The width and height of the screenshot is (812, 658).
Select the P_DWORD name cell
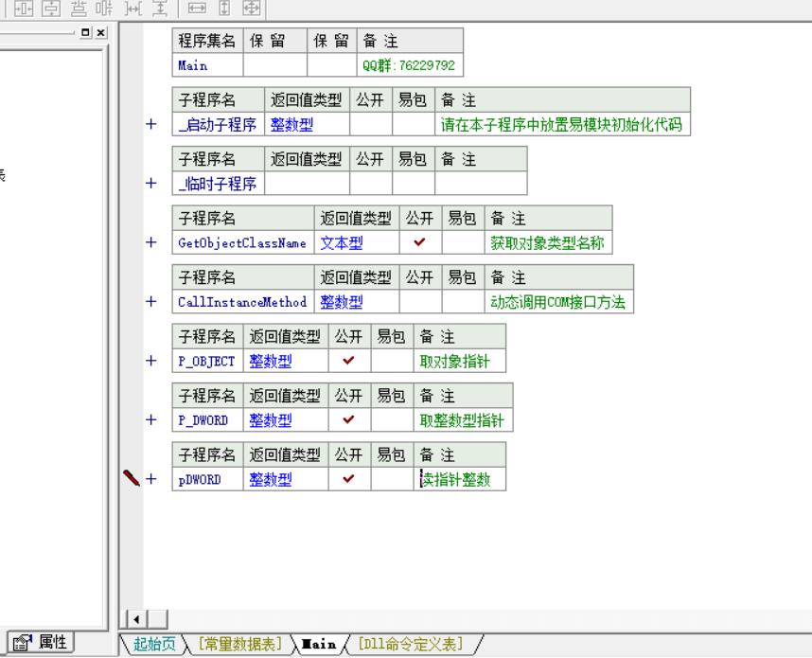point(207,419)
